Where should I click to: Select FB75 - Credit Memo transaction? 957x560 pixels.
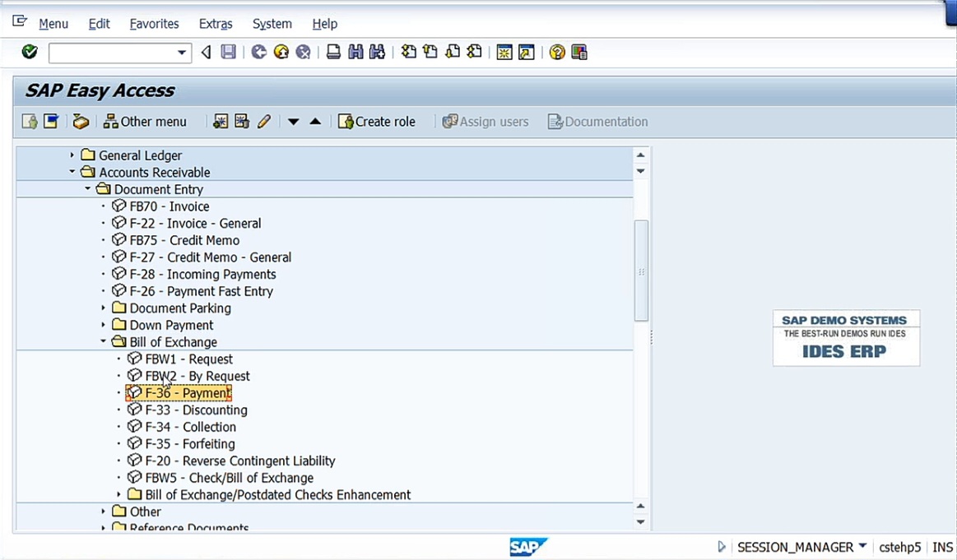(x=184, y=240)
